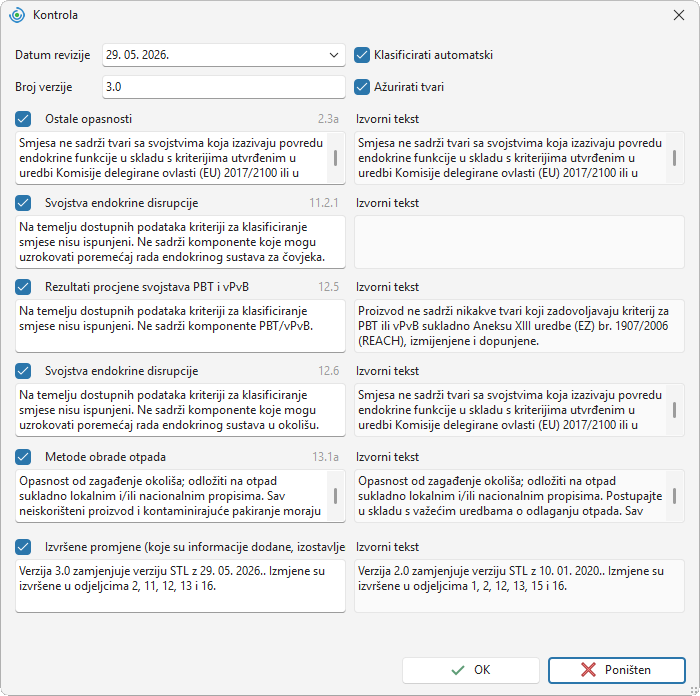Viewport: 700px width, 696px height.
Task: Click the section number 12.6 label
Action: [x=329, y=371]
